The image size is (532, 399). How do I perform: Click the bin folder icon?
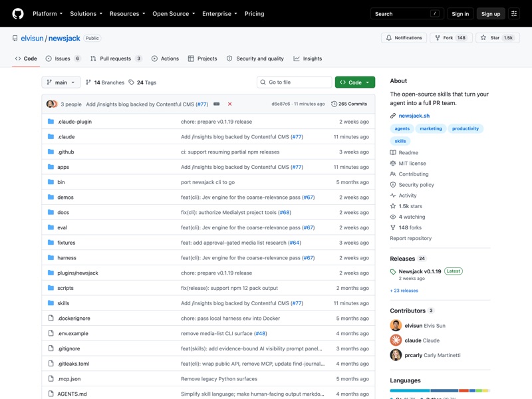click(x=51, y=182)
